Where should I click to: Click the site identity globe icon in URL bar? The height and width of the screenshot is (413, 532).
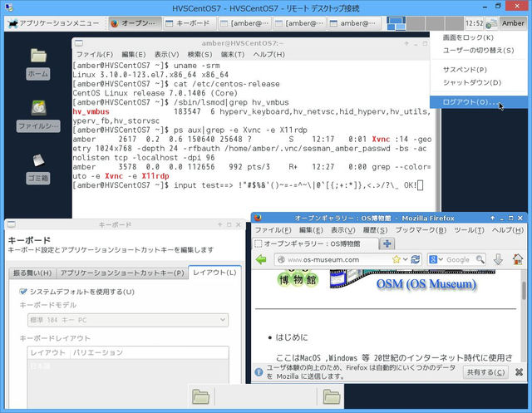point(281,260)
